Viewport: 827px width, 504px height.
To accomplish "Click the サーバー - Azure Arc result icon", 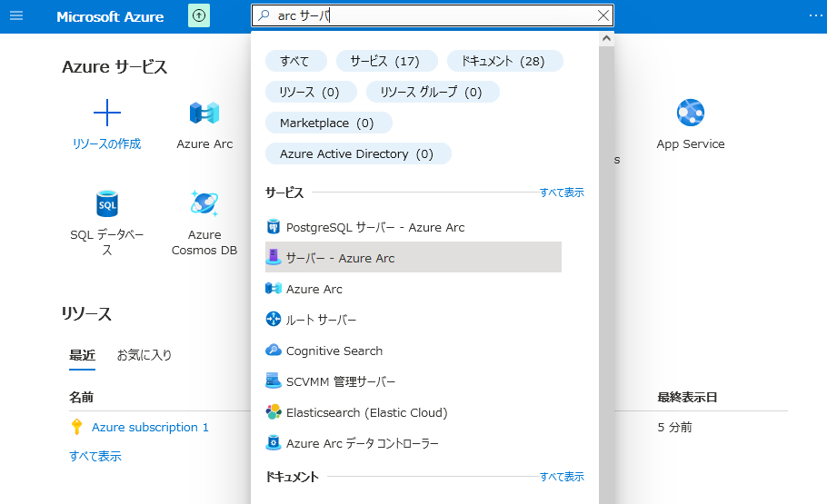I will [x=274, y=257].
